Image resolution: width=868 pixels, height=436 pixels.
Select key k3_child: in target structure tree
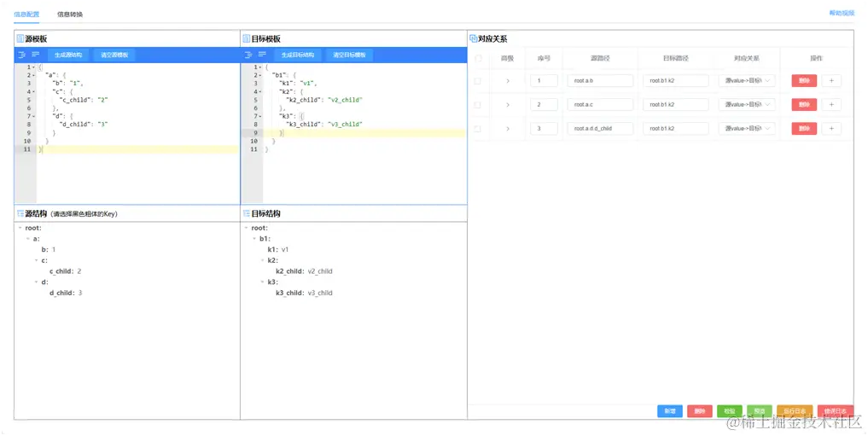point(290,293)
